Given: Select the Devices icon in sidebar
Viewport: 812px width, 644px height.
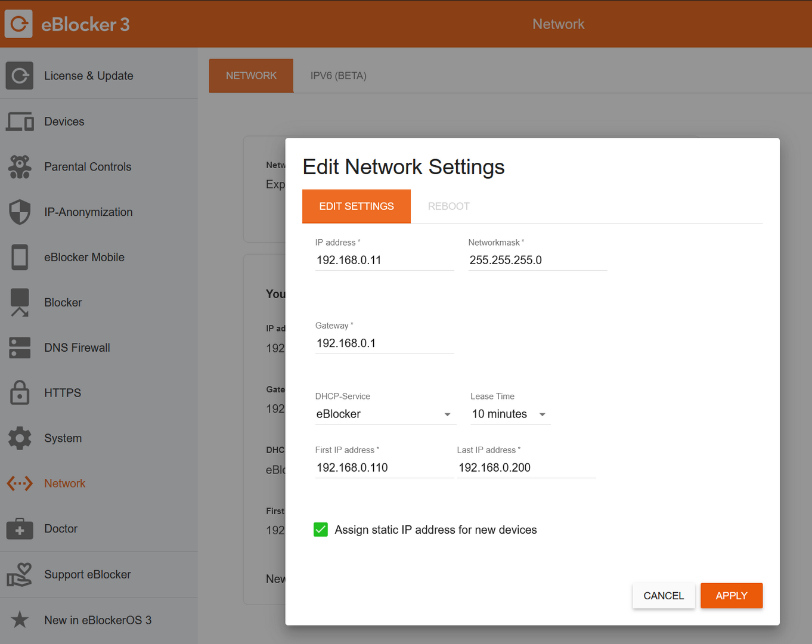Looking at the screenshot, I should 20,122.
